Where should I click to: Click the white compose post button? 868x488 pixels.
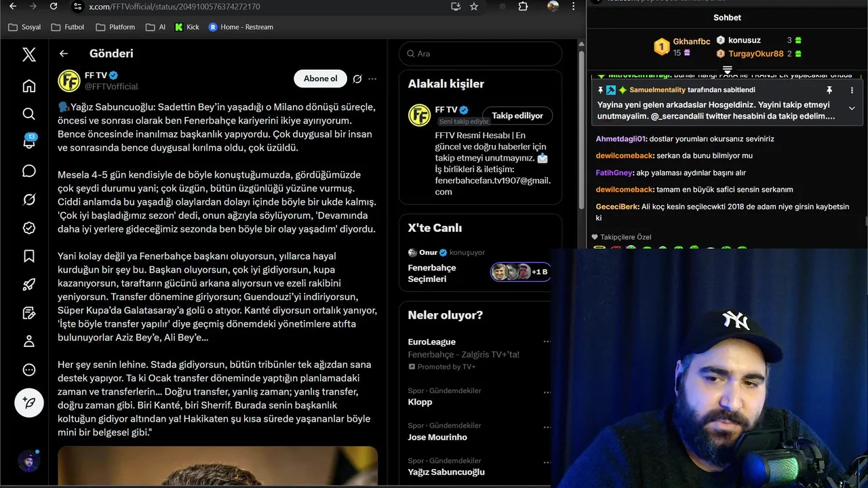coord(28,403)
